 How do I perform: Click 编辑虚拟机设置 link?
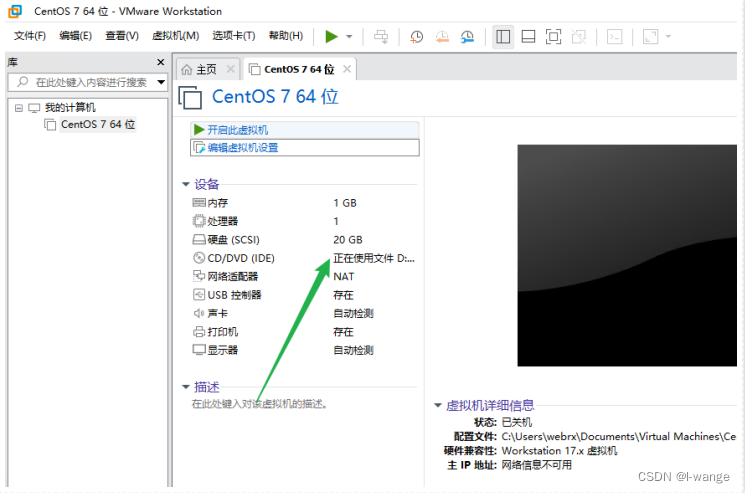(x=305, y=148)
